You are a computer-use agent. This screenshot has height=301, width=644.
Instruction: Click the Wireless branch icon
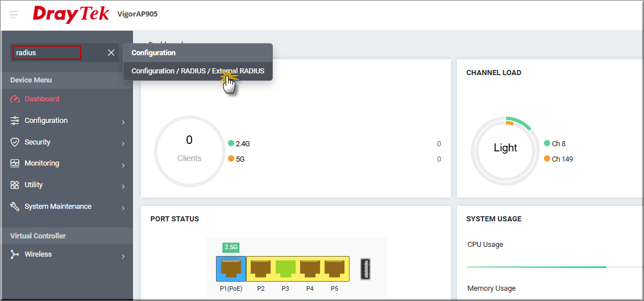point(15,254)
